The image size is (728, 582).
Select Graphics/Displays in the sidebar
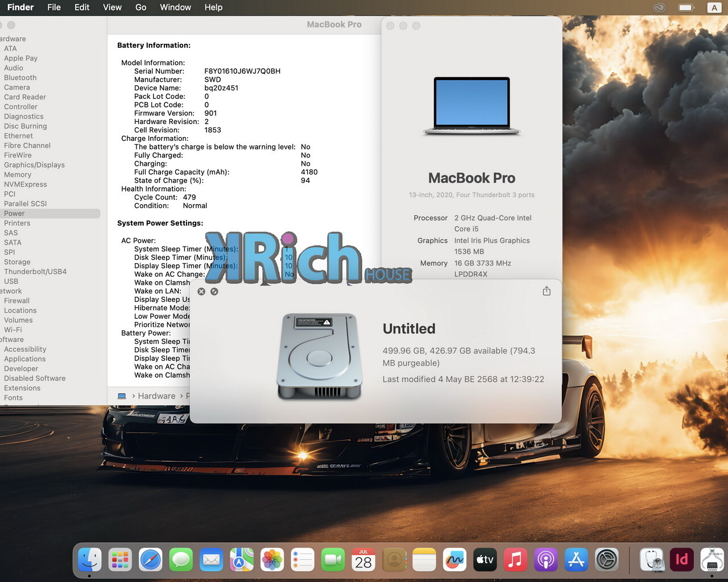34,165
